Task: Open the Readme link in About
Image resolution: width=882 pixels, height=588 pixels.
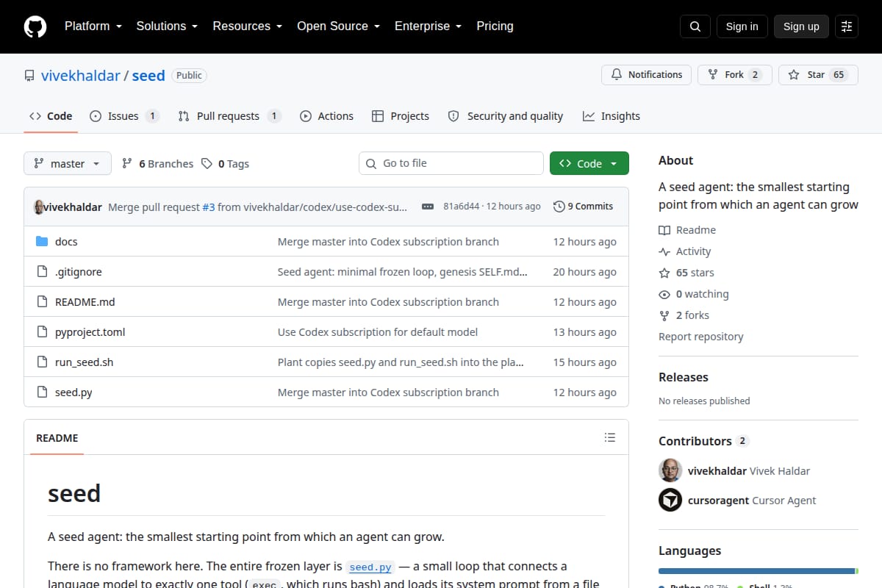Action: [687, 230]
